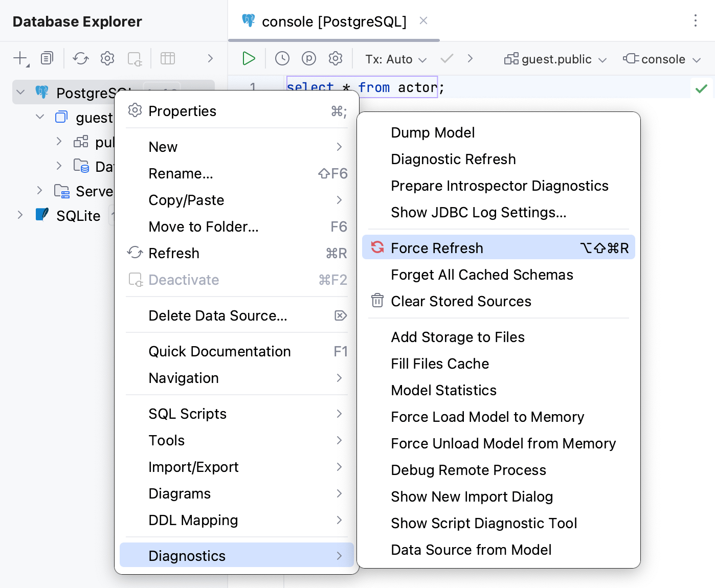Viewport: 715px width, 588px height.
Task: Open console settings gear icon
Action: click(335, 59)
